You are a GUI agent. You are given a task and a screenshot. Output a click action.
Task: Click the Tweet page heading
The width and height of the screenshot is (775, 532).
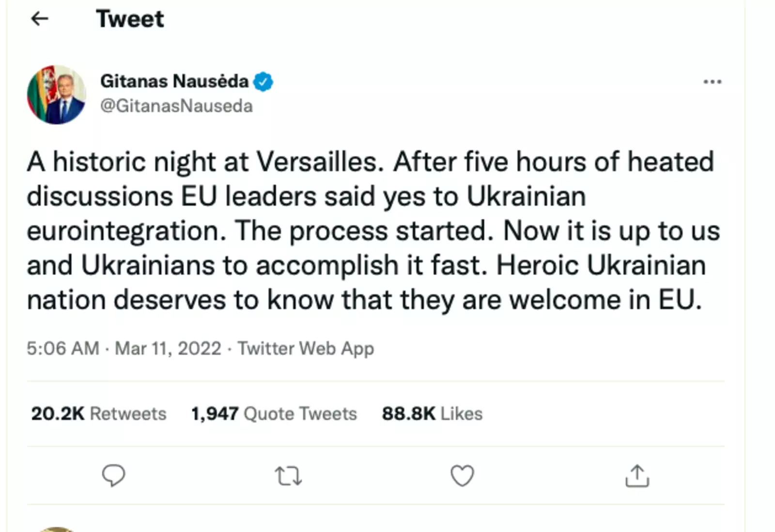[x=130, y=19]
